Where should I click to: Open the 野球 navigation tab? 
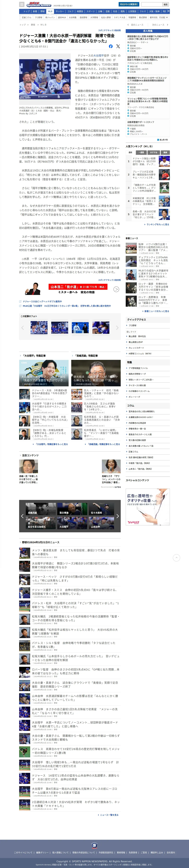(x=42, y=11)
